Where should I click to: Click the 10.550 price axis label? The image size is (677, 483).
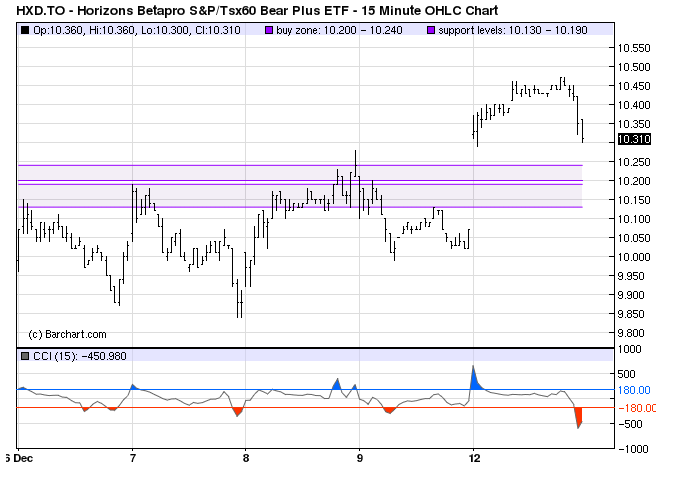(x=634, y=48)
